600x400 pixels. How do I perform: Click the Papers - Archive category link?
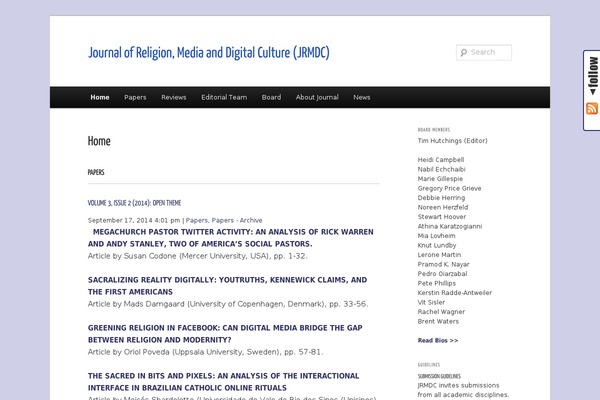pos(237,220)
